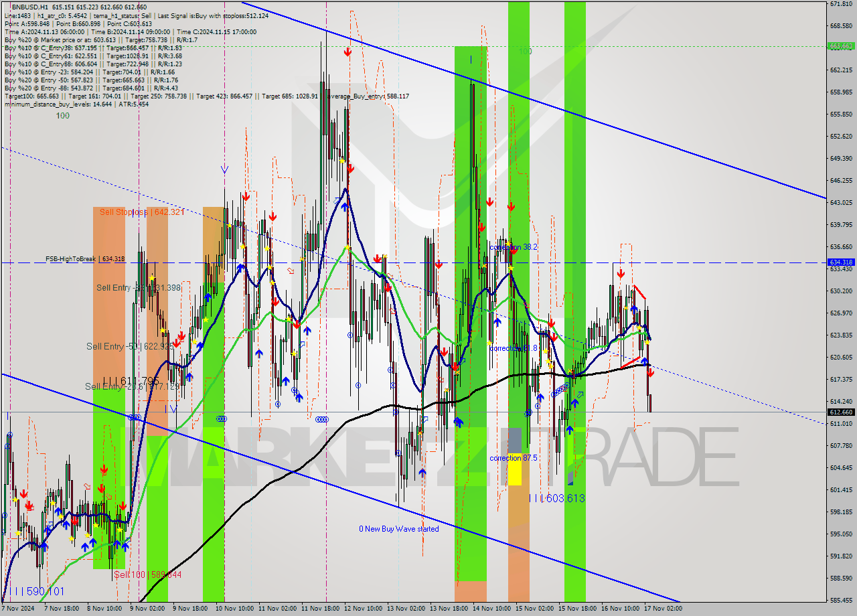
Task: Click the '13 Nov 18:00' time axis label
Action: coord(449,609)
